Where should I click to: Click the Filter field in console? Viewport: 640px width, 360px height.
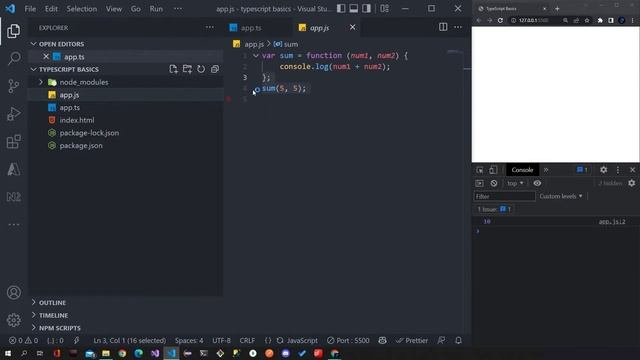click(504, 196)
